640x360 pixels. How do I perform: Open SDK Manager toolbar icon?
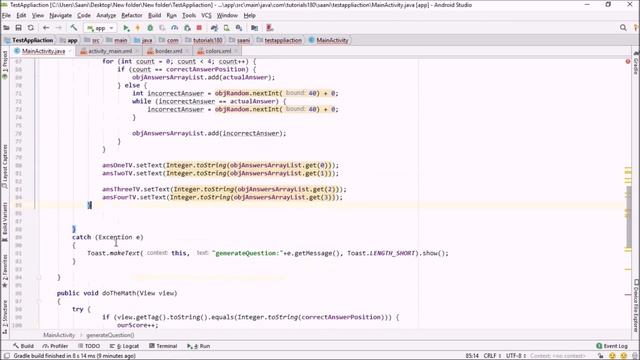coord(239,28)
